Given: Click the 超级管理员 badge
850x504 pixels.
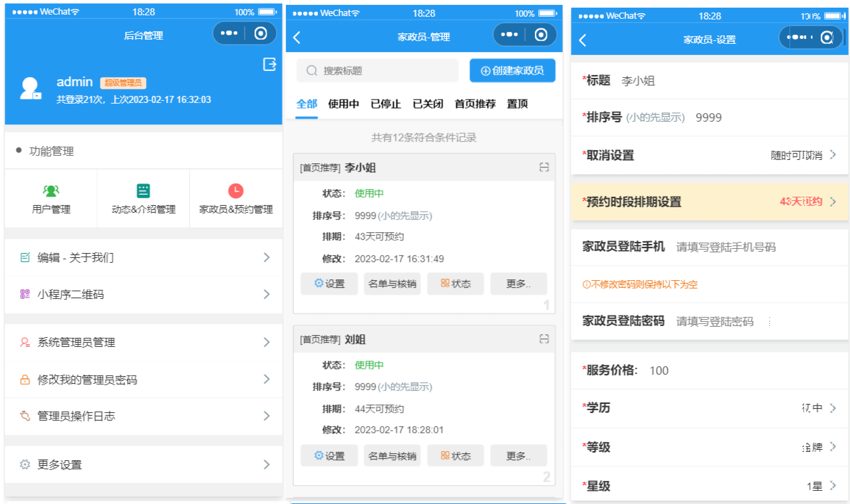Looking at the screenshot, I should (x=123, y=83).
